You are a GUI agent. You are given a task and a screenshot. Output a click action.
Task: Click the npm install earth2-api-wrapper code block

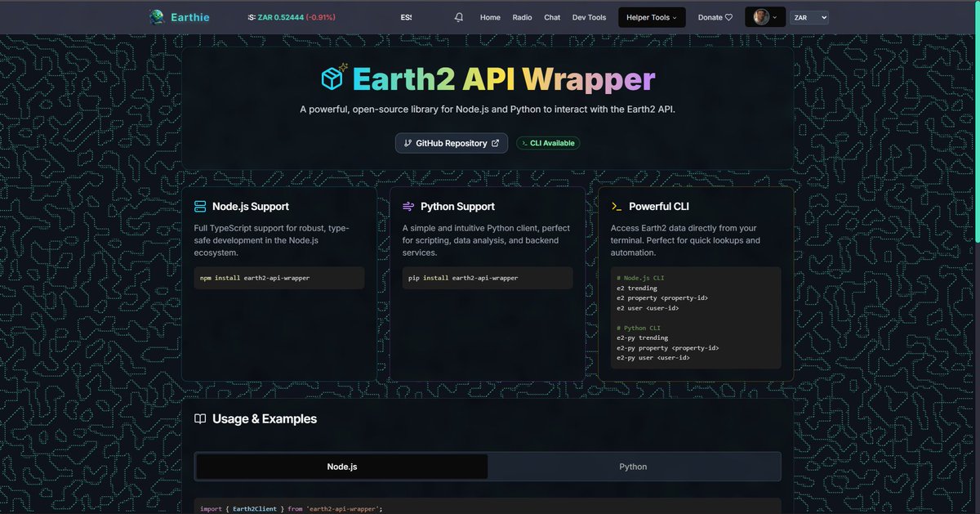[279, 278]
